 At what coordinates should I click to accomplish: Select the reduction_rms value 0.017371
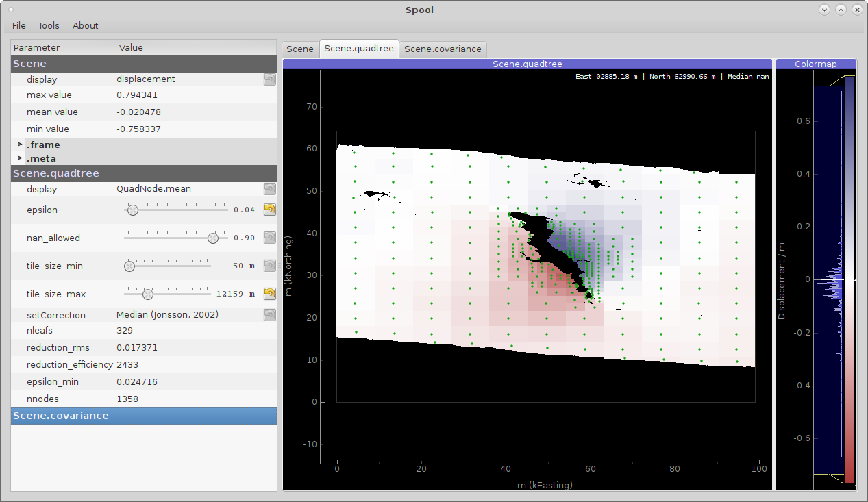point(137,348)
